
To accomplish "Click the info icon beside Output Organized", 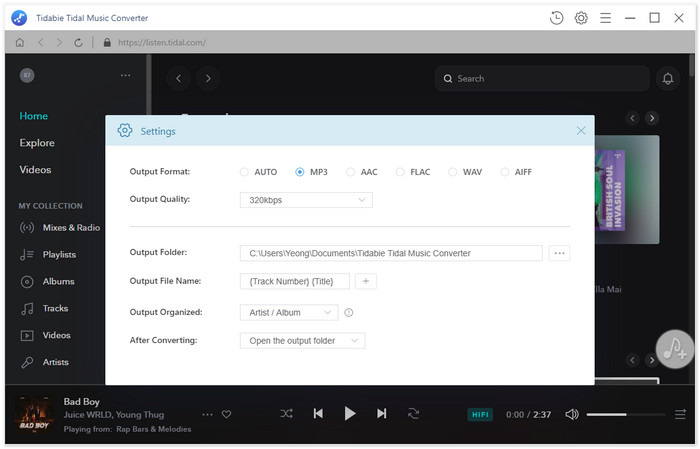I will click(349, 313).
